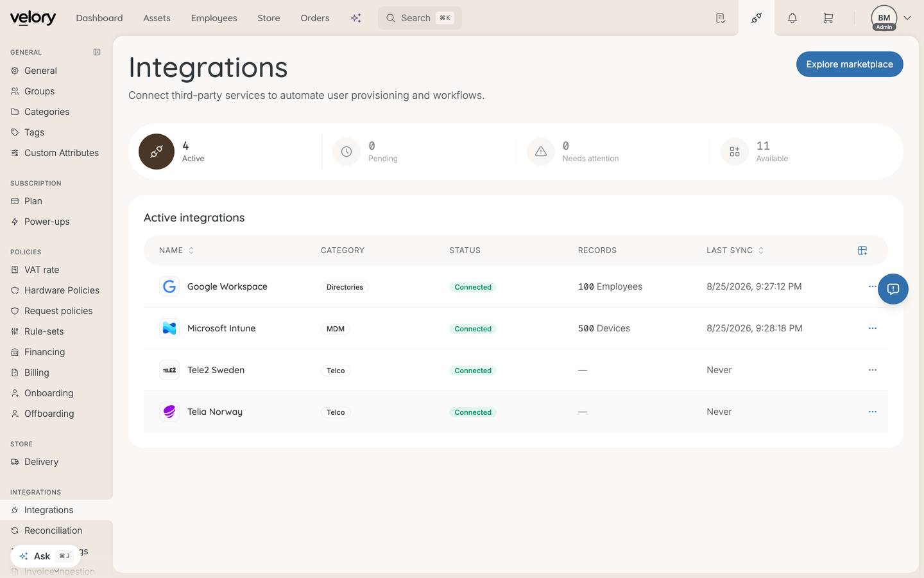The image size is (924, 578).
Task: Click the Directories category tag
Action: 345,287
